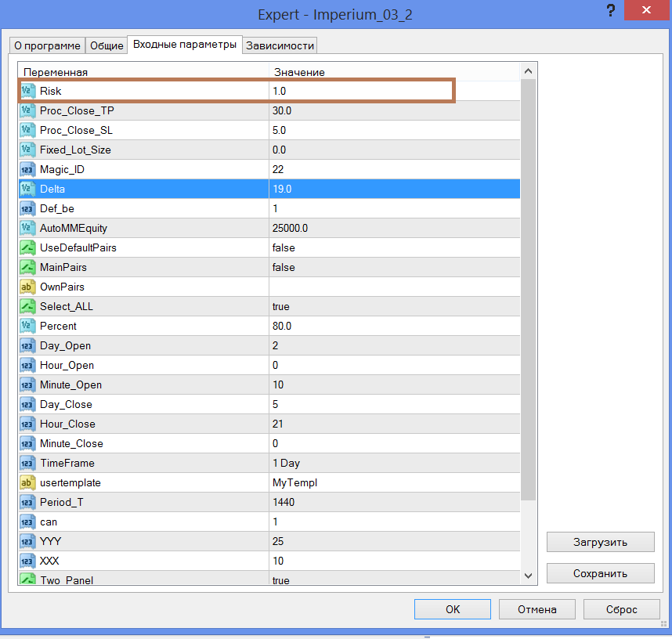Click the icon next to AutoMMEquity
Viewport: 672px width, 639px height.
click(27, 228)
